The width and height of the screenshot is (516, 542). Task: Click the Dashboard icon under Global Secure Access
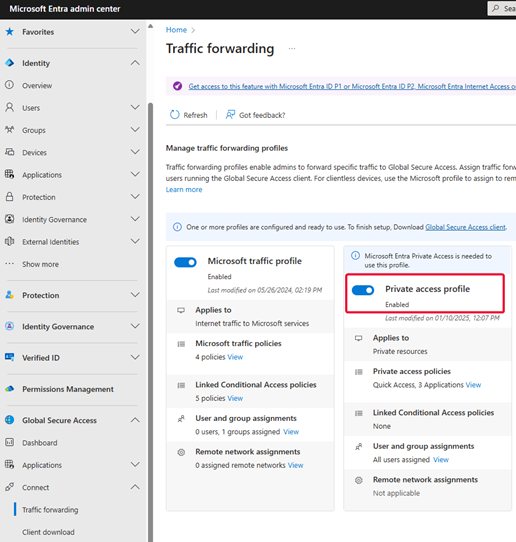click(10, 442)
